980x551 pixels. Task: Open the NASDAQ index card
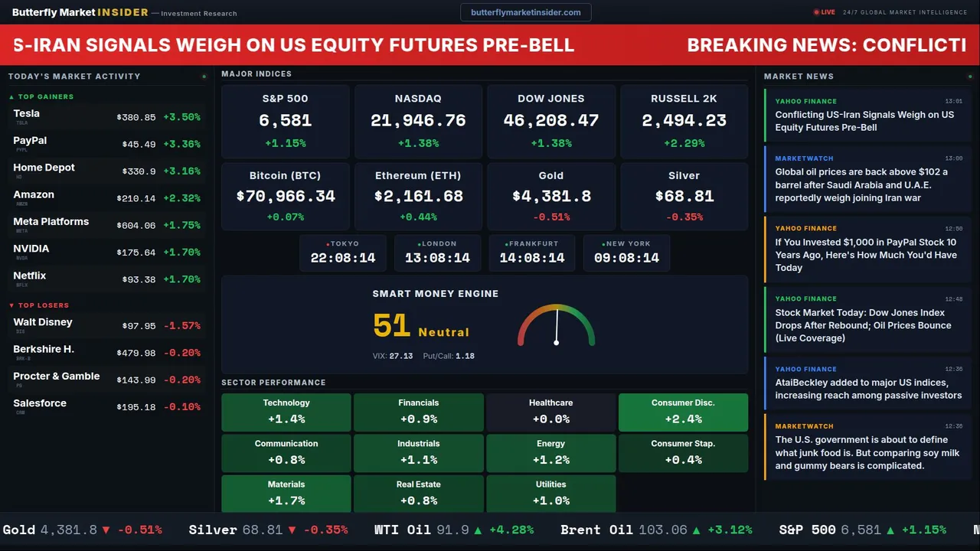tap(418, 120)
